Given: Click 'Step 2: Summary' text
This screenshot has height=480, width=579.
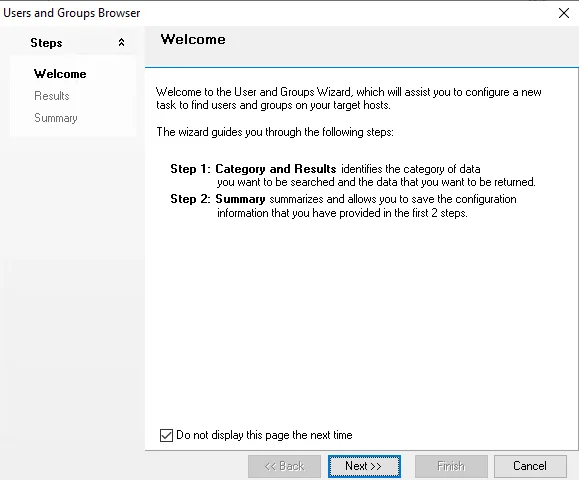Looking at the screenshot, I should 218,199.
